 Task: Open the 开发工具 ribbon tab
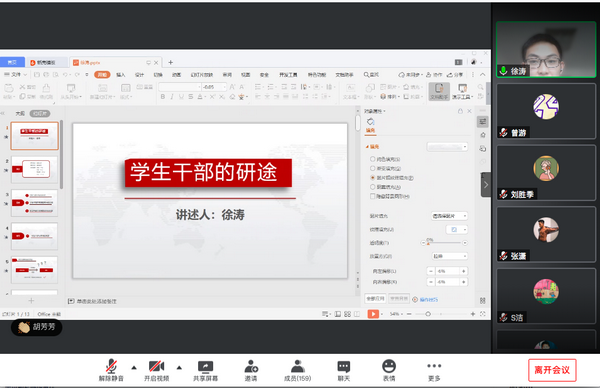click(288, 75)
